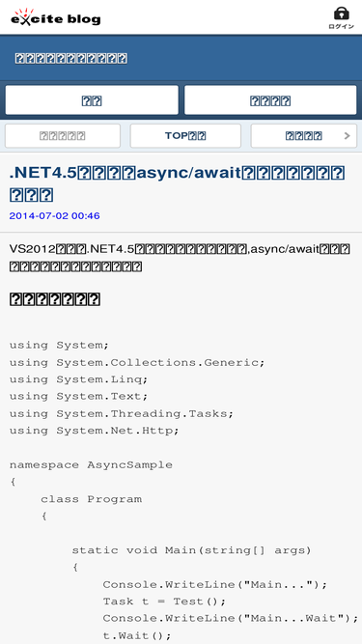Screen dimensions: 362x644
Task: Click the 'using System.Threading.Tasks;' line
Action: coord(122,413)
